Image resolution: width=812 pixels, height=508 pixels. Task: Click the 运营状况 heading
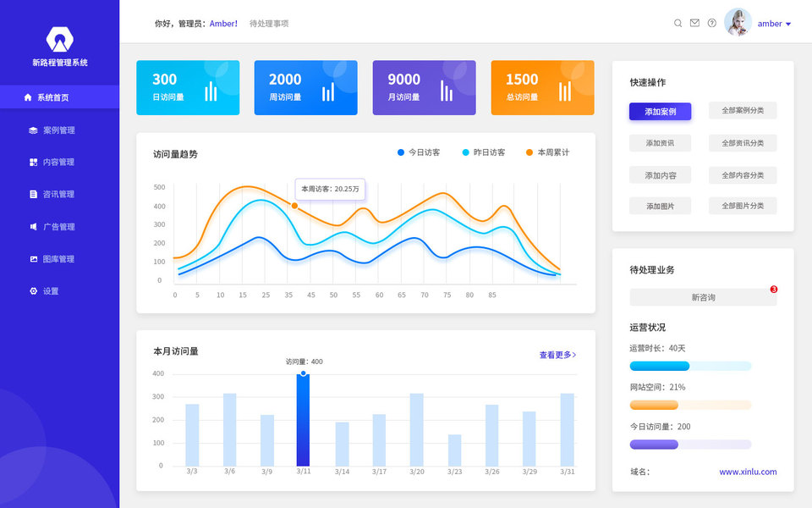(647, 328)
